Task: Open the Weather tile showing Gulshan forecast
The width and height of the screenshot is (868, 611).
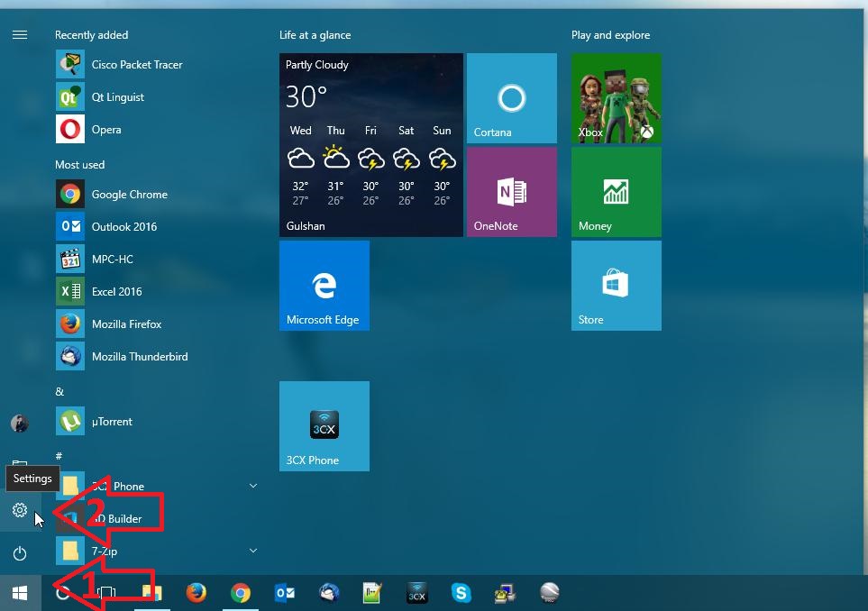Action: click(x=370, y=144)
